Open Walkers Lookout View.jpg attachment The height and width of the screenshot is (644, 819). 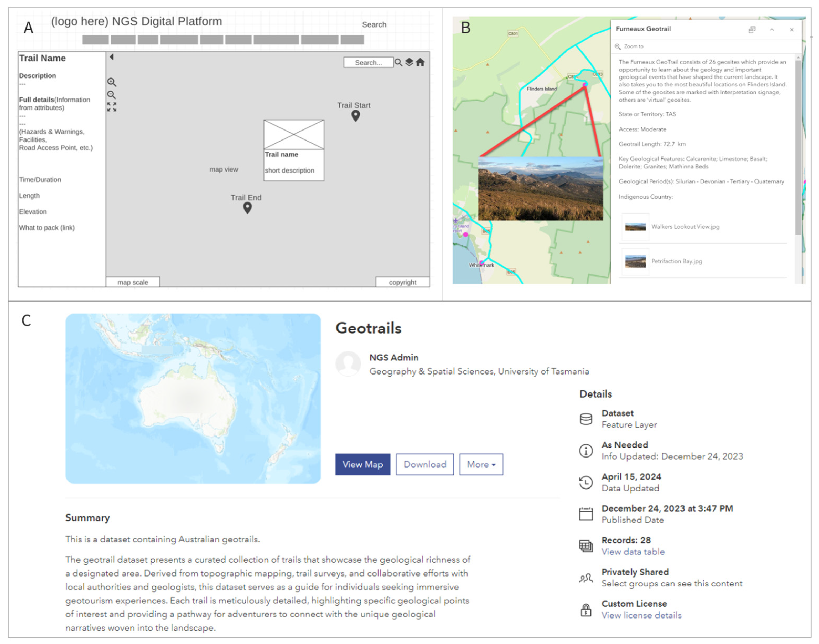click(685, 227)
